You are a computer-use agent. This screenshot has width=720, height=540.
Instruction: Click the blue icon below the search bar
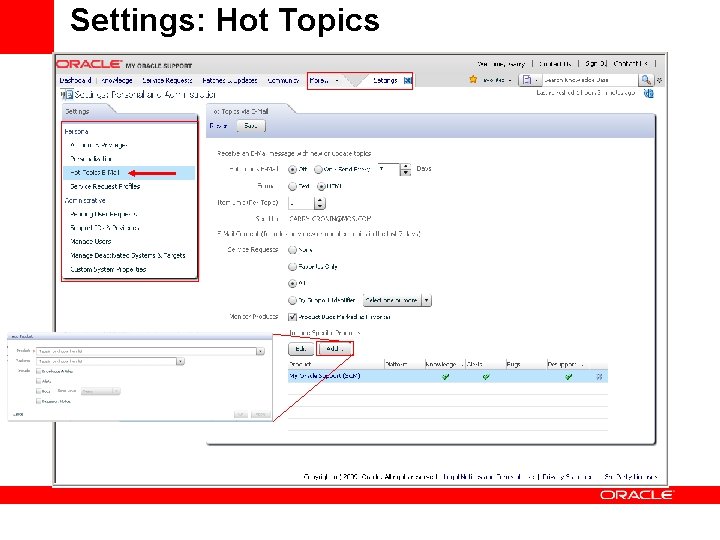(x=648, y=94)
